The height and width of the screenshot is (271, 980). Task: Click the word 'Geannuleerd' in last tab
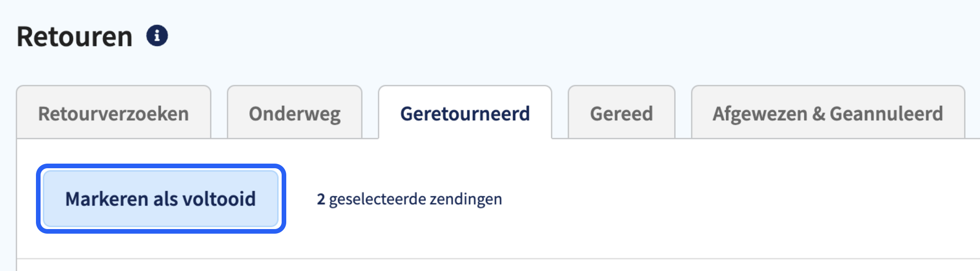(x=886, y=113)
